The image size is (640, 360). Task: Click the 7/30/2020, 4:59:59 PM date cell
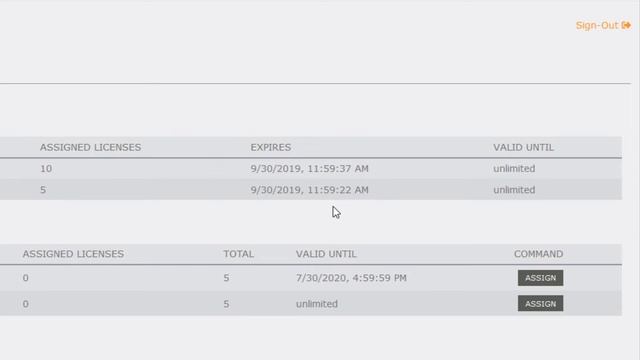pos(351,278)
